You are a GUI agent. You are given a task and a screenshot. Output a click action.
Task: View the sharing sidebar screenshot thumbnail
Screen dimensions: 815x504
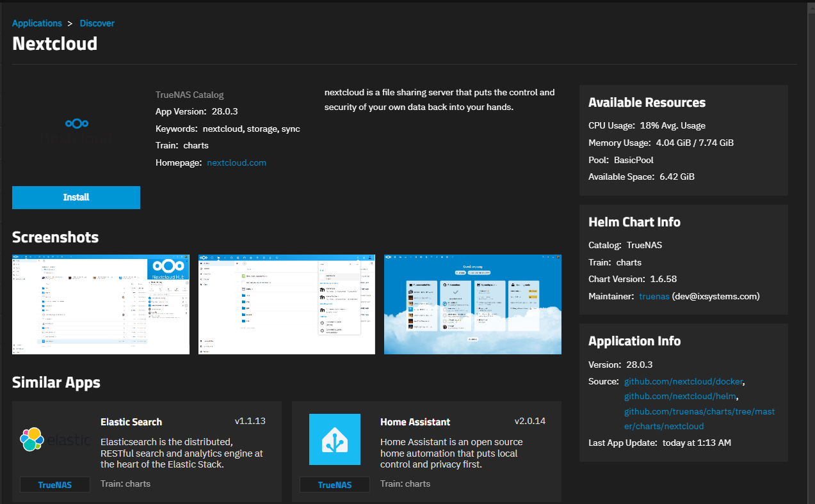point(287,304)
